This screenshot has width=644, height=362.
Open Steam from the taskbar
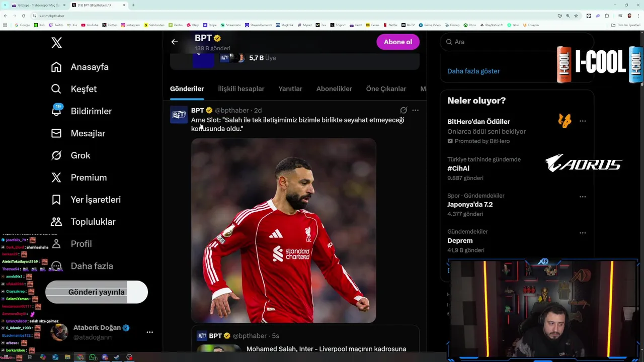(x=117, y=357)
